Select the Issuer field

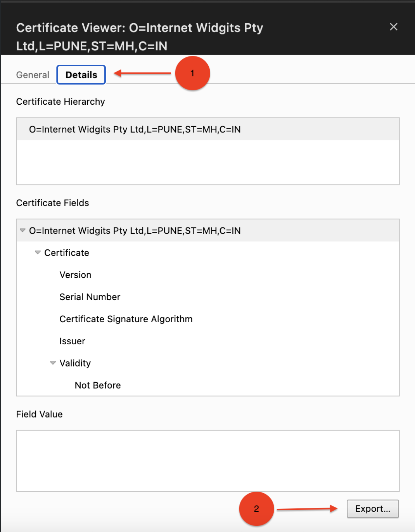click(x=72, y=341)
